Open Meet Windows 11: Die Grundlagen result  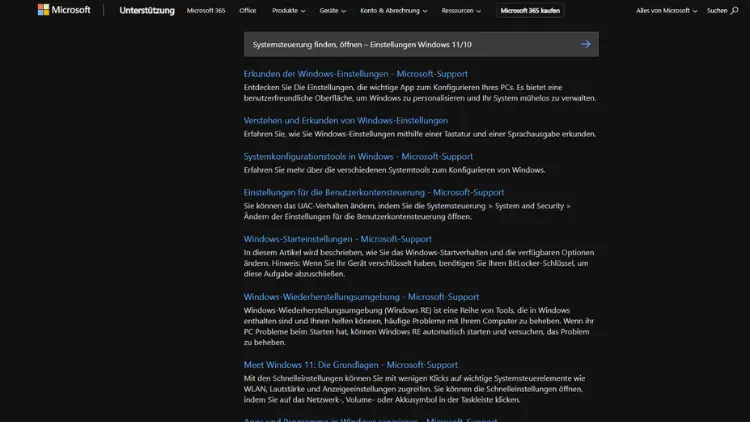pos(351,365)
